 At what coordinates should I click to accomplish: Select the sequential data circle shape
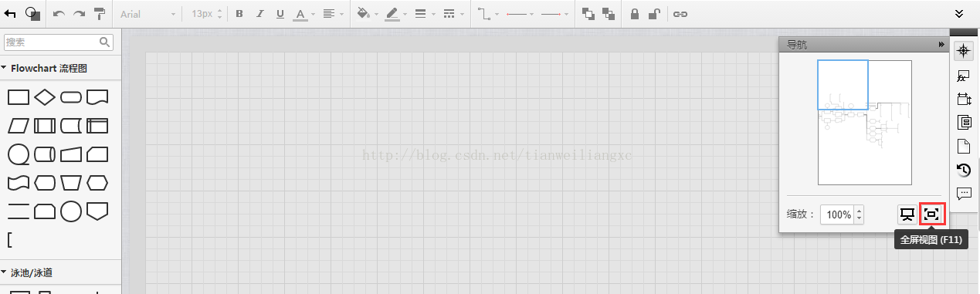[19, 154]
